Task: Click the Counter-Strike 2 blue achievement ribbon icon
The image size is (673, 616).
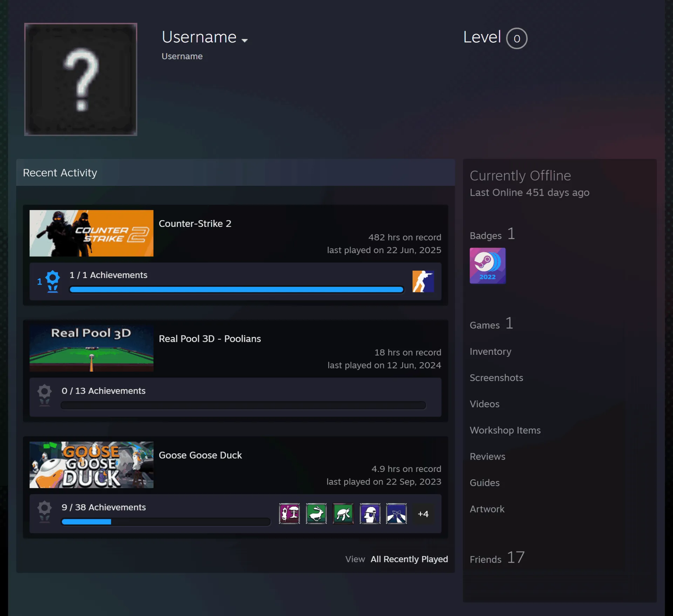Action: pos(53,281)
